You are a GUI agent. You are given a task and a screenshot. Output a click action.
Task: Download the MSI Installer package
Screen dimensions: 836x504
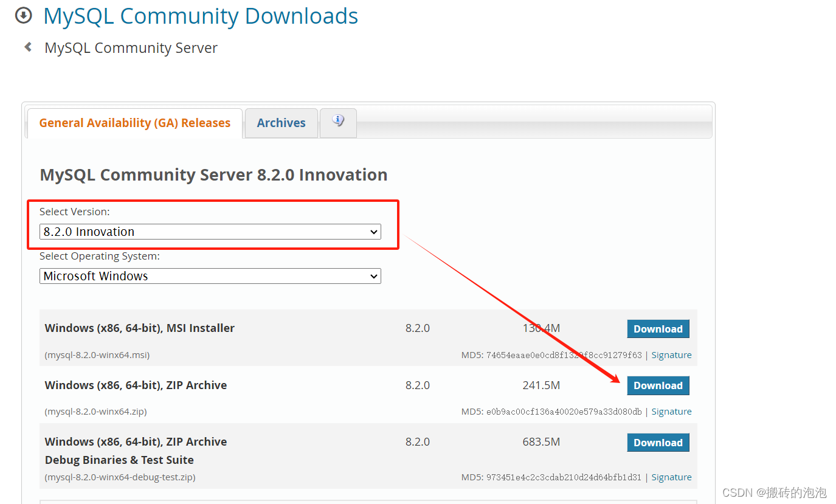pyautogui.click(x=658, y=329)
